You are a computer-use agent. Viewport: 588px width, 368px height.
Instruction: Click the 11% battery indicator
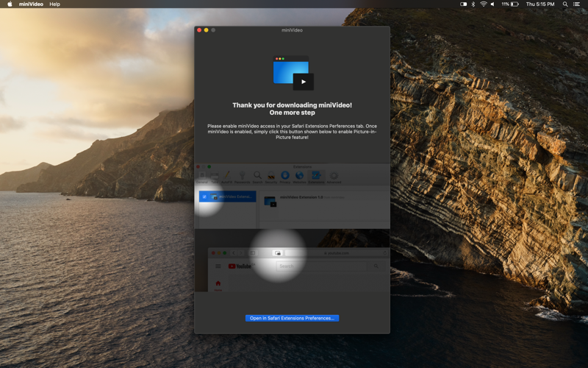coord(510,4)
